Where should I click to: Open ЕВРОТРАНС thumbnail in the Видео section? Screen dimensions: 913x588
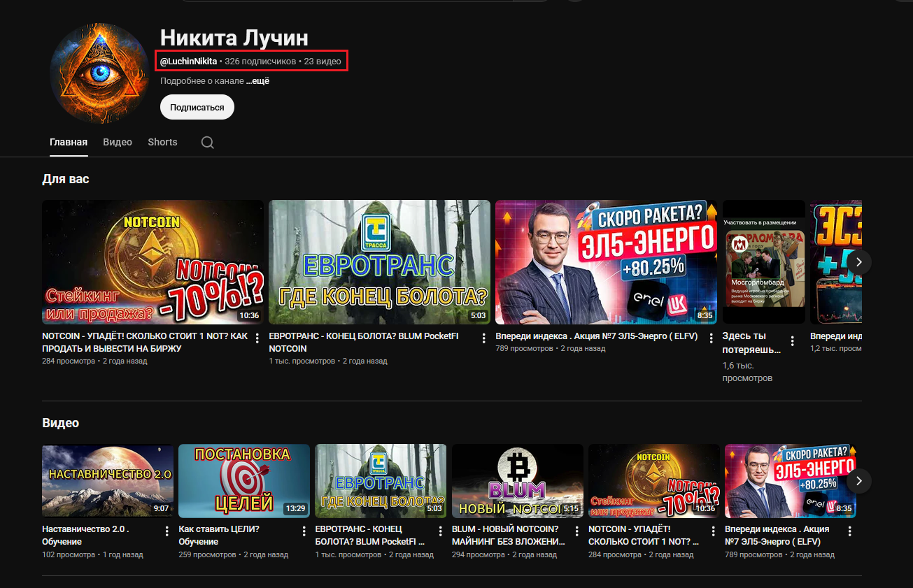point(381,481)
